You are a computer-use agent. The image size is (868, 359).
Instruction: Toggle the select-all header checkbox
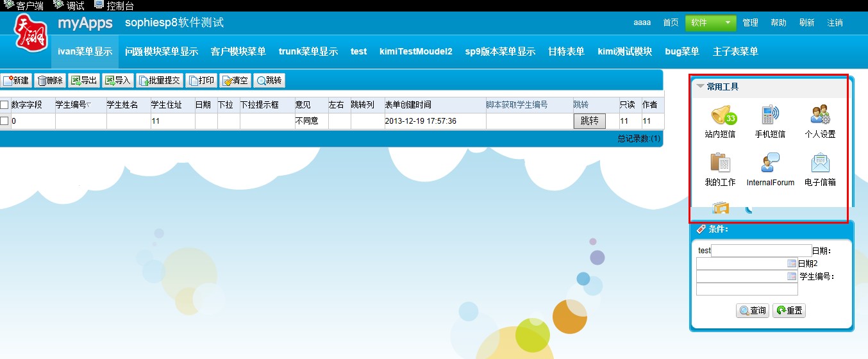(4, 104)
